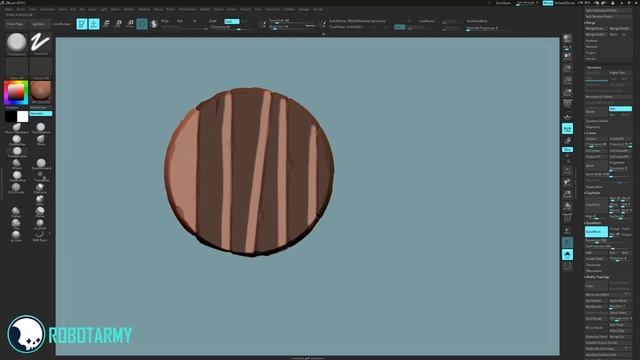Viewport: 640px width, 360px height.
Task: Expand the Remesh subsection
Action: [591, 47]
